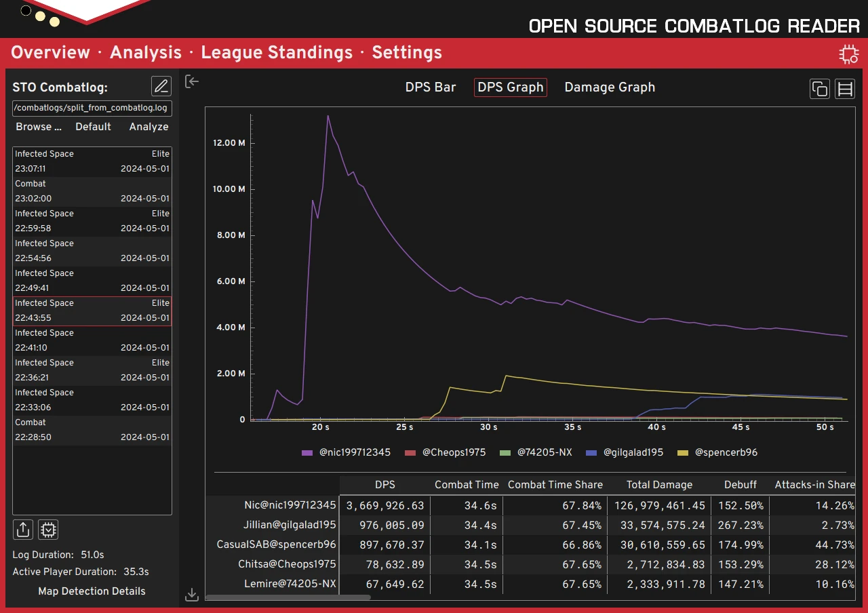Click the table view icon above the graph

click(x=844, y=88)
